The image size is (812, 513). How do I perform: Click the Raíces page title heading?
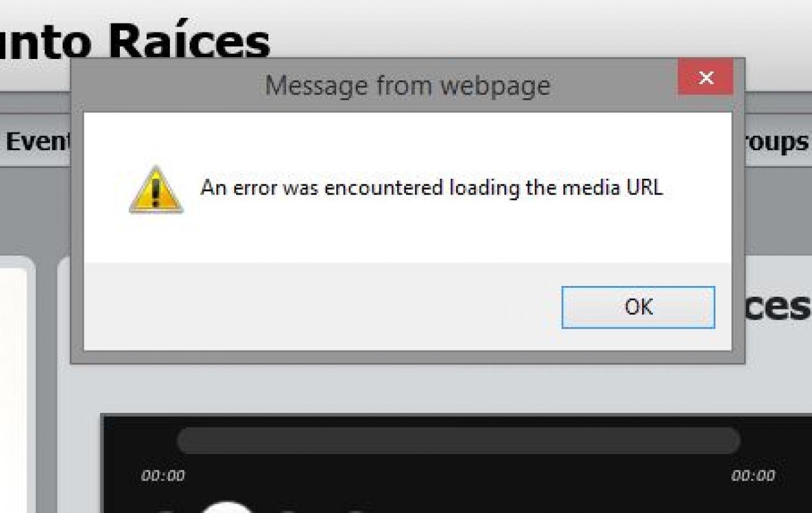[x=133, y=41]
